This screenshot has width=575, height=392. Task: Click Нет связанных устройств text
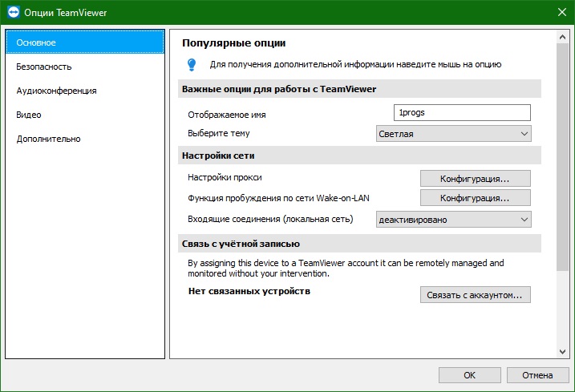[249, 291]
